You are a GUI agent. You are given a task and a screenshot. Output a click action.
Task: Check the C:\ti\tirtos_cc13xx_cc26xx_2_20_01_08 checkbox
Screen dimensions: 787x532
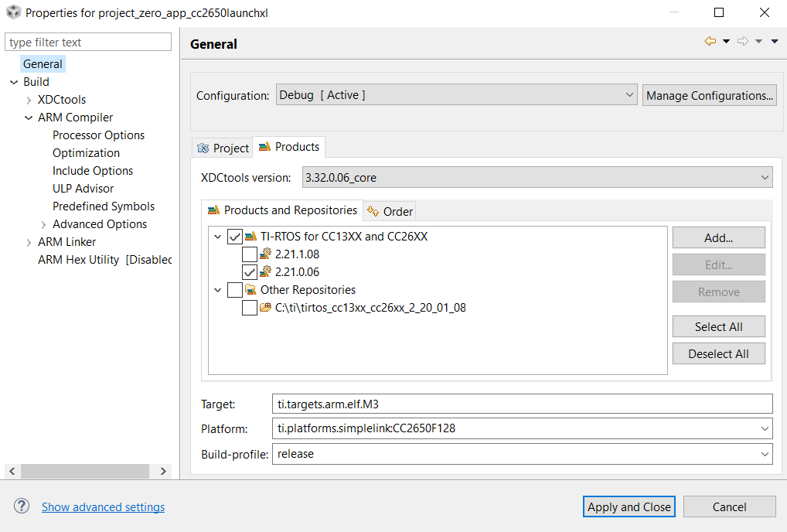250,308
